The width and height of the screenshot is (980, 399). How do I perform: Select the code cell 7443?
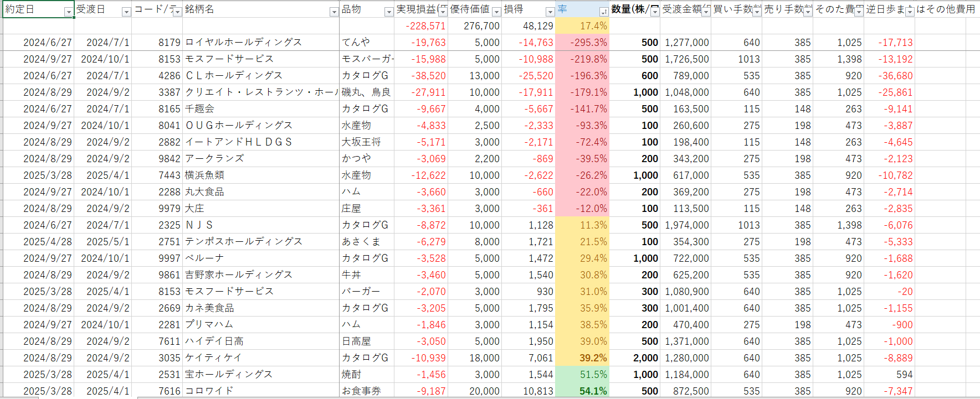click(x=157, y=175)
